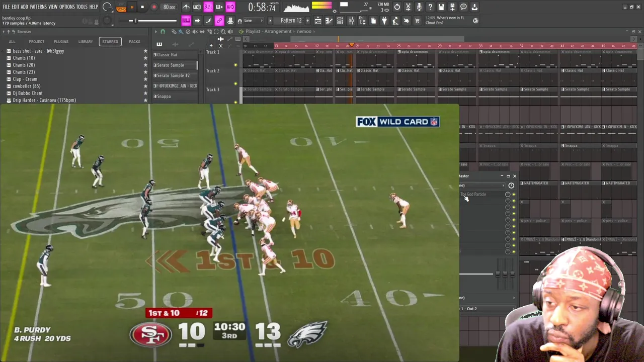Screen dimensions: 644x362
Task: Toggle the recording countdown icon
Action: click(208, 7)
